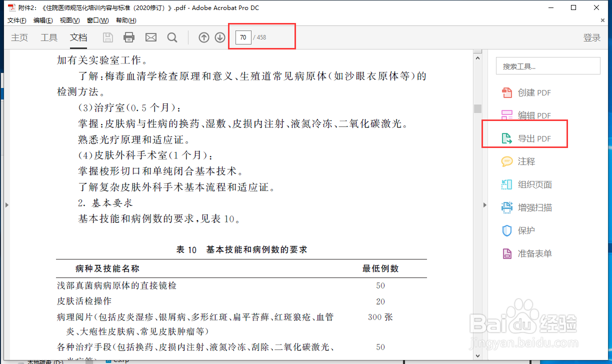Click the table title 表 10 基本技能和病例数的要求

point(241,250)
